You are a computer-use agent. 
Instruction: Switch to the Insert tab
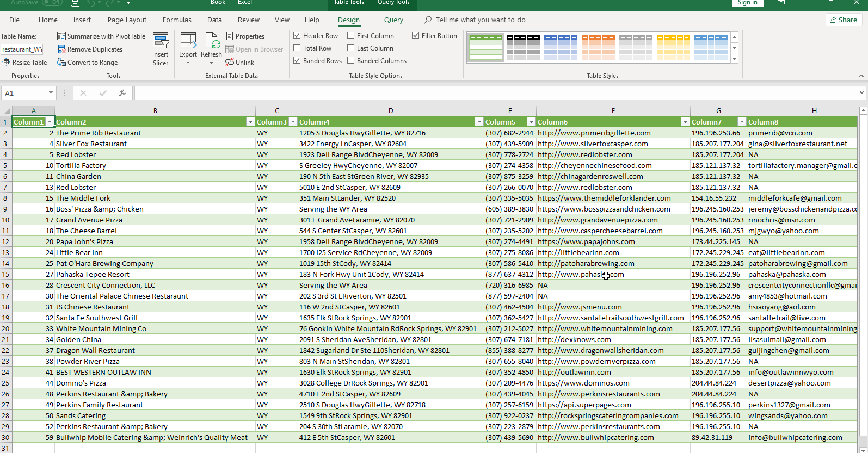(82, 20)
